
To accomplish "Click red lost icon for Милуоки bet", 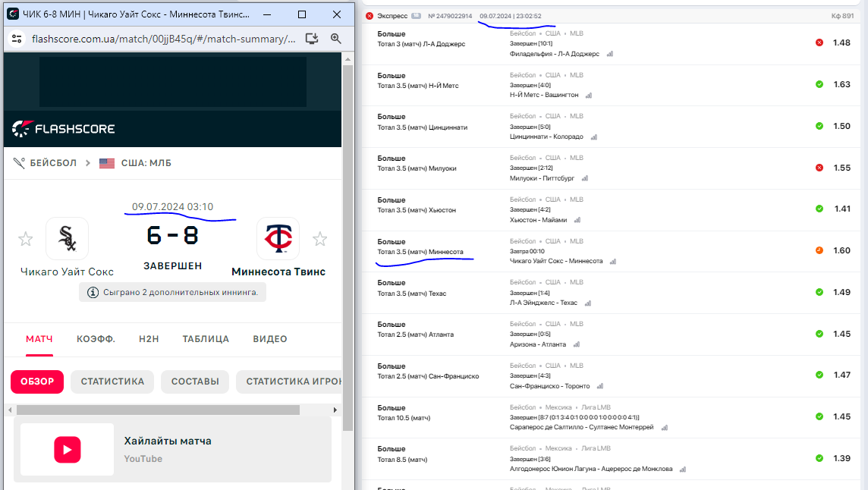I will coord(819,167).
